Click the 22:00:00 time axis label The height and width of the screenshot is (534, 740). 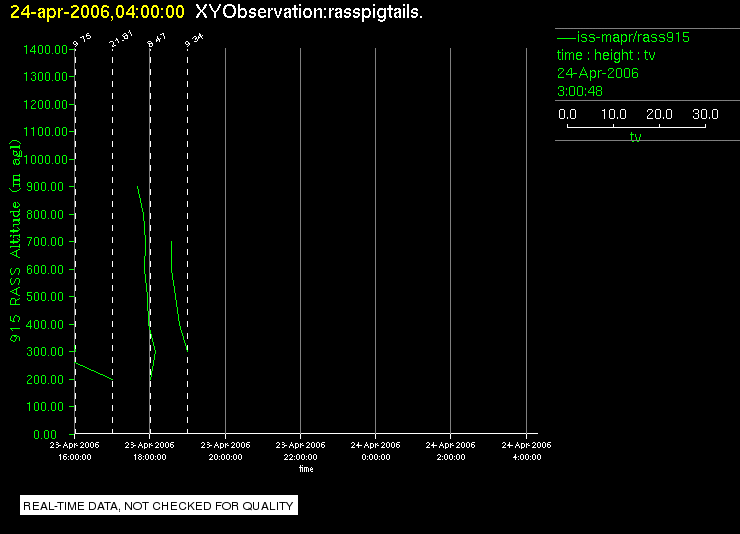coord(300,457)
